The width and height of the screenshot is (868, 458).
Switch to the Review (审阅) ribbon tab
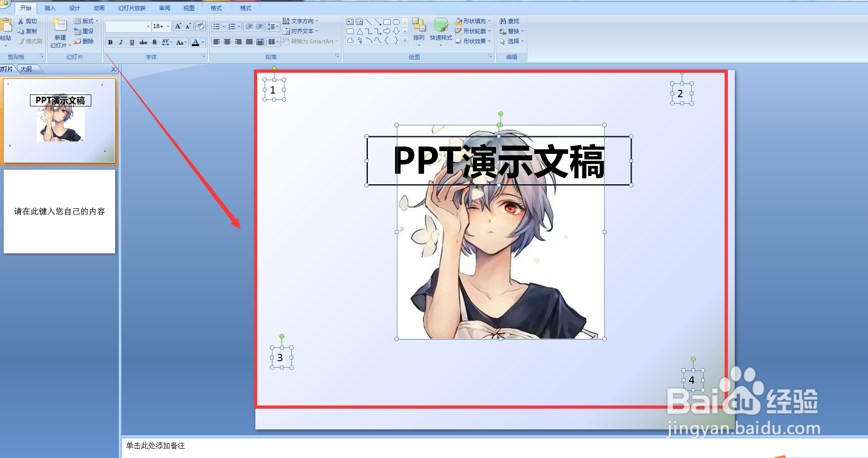pos(164,8)
